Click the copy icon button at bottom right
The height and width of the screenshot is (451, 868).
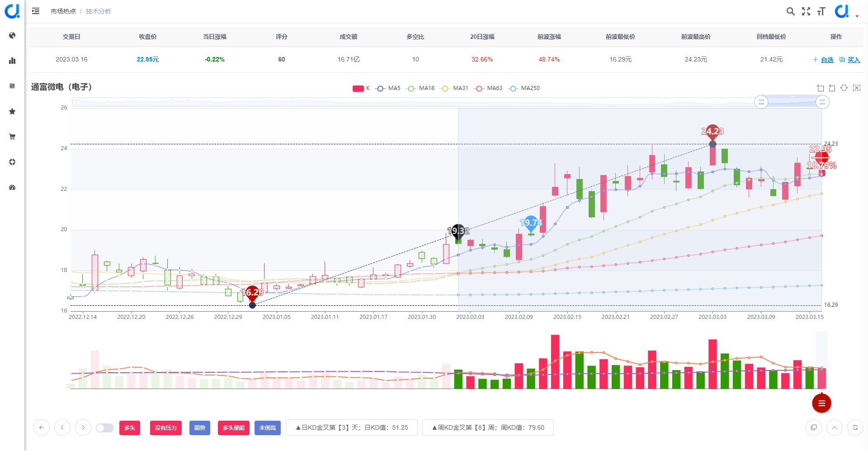814,427
